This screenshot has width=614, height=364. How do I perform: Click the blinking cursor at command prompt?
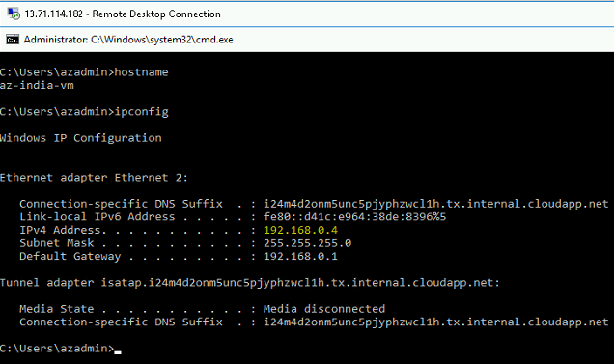[x=118, y=351]
